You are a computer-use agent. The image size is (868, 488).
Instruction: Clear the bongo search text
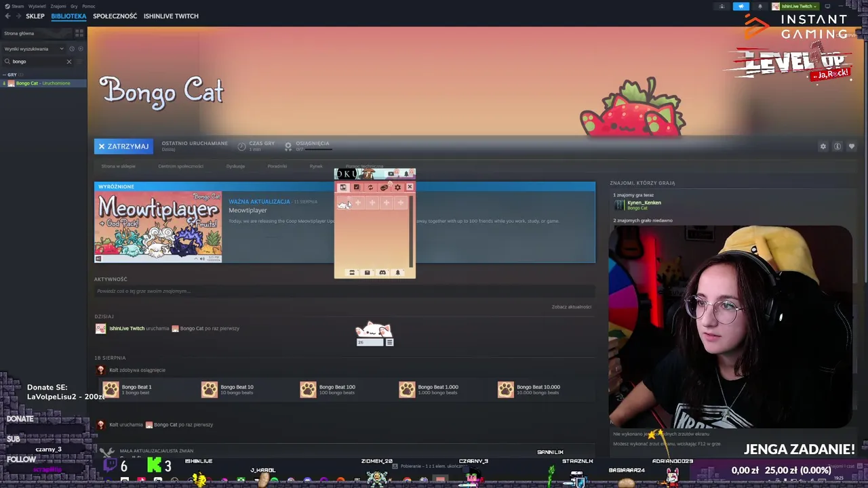(68, 62)
